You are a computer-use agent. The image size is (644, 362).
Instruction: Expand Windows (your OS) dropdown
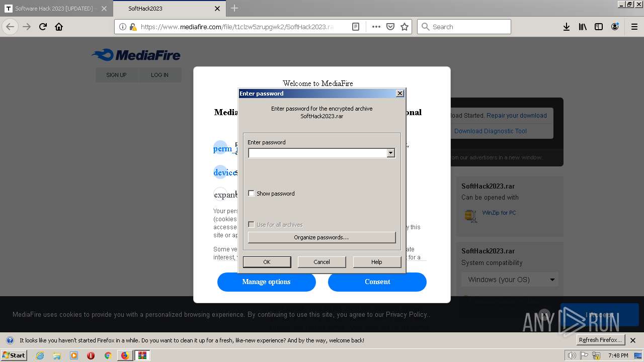coord(510,280)
